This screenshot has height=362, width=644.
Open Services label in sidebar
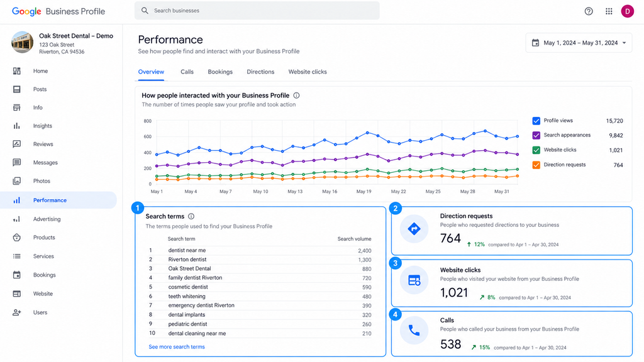pos(43,256)
